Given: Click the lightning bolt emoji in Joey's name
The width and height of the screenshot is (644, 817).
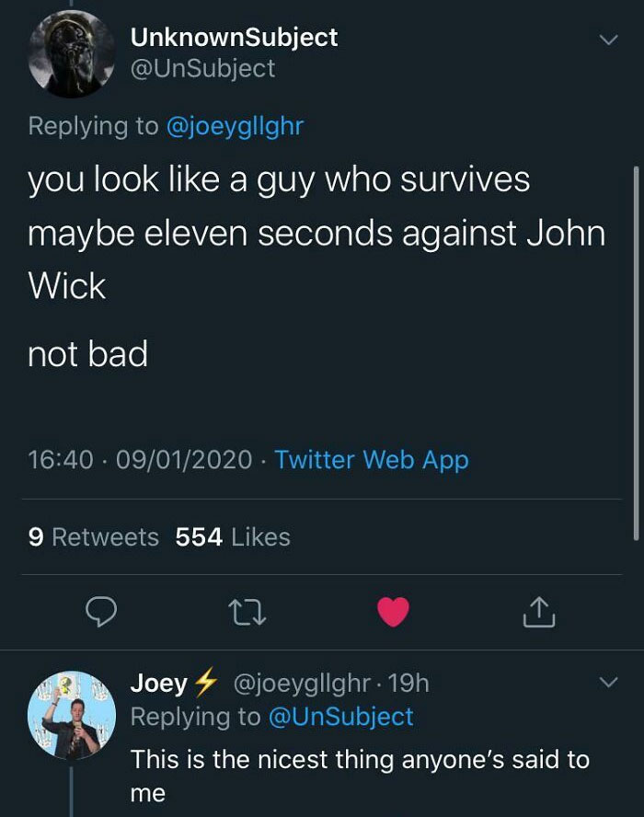Looking at the screenshot, I should [x=204, y=683].
